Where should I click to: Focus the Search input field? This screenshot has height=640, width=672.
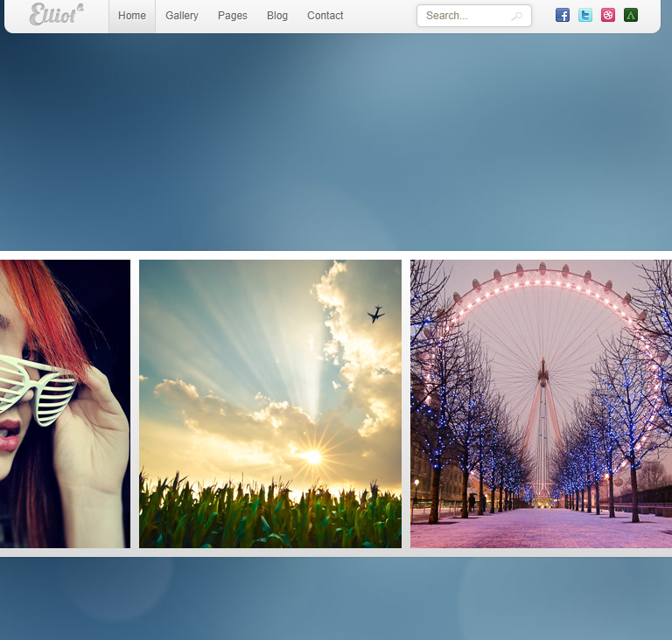(x=474, y=16)
